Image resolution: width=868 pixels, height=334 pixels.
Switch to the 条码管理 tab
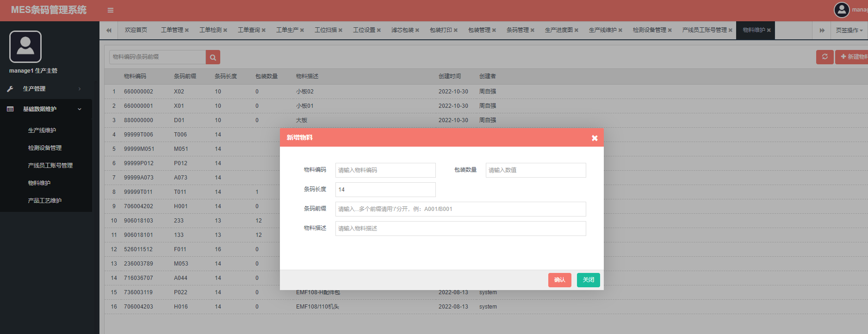click(518, 30)
